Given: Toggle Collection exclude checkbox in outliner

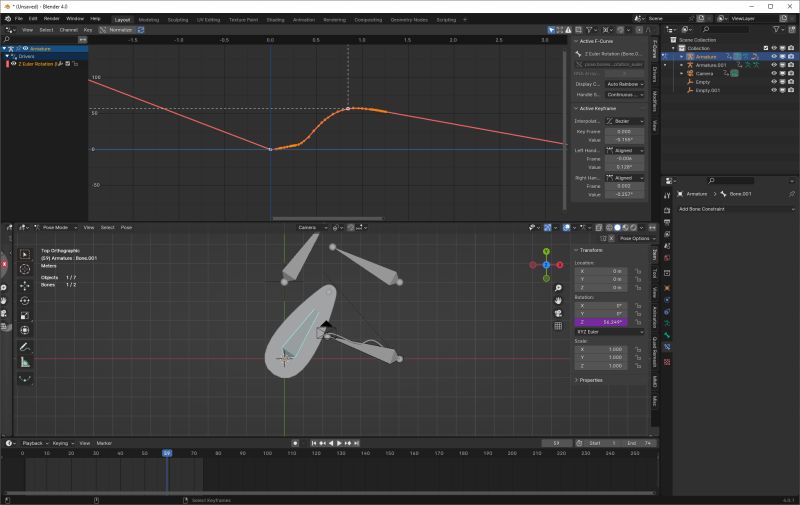Looking at the screenshot, I should click(x=765, y=48).
